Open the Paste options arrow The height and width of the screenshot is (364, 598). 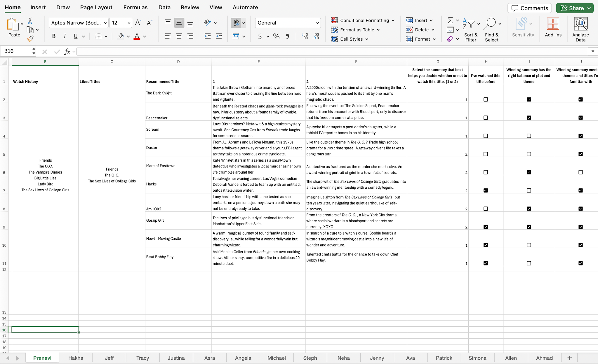click(x=22, y=24)
